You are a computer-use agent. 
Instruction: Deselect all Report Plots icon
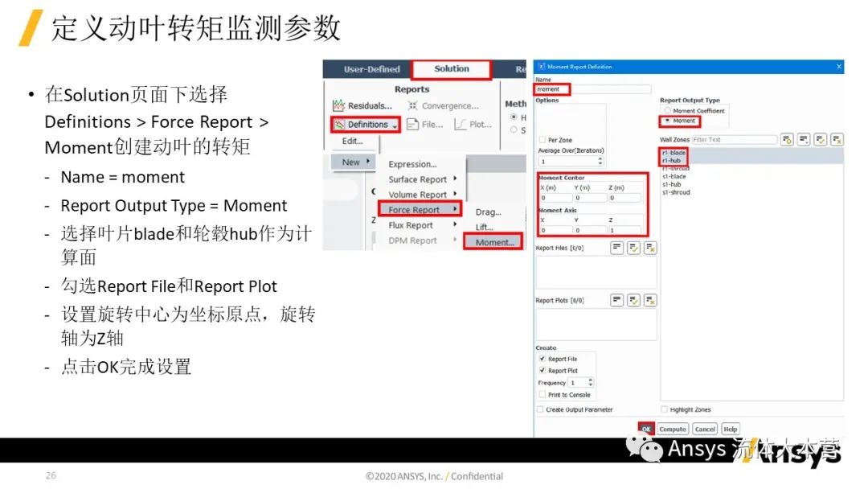(650, 300)
